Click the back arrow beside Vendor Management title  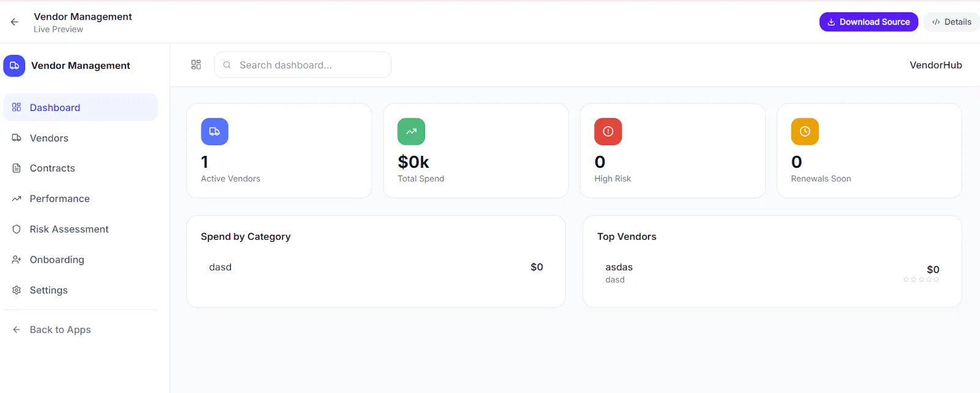point(14,22)
